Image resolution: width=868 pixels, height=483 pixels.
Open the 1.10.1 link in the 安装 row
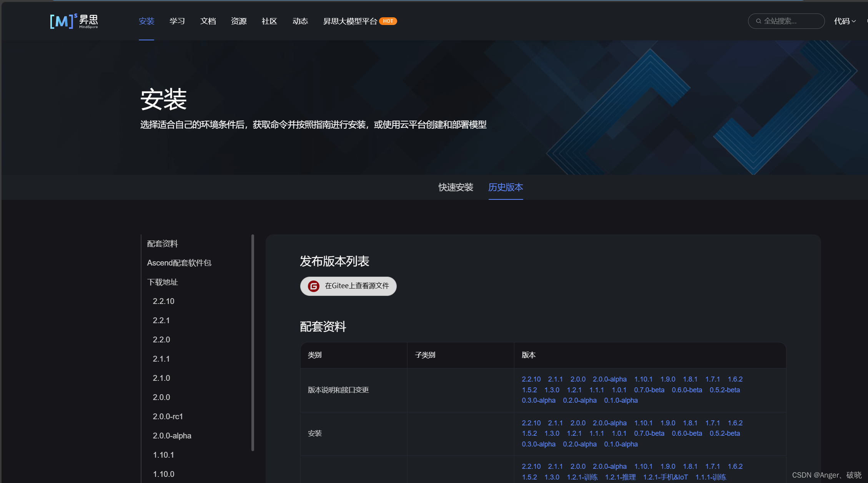tap(643, 423)
